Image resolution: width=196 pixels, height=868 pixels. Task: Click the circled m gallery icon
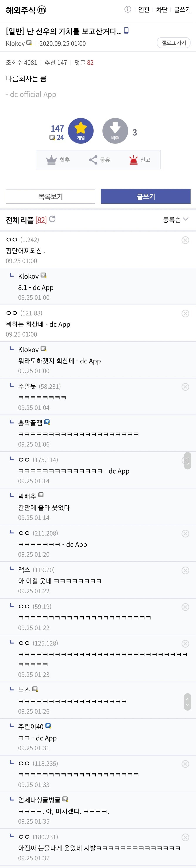click(x=42, y=10)
